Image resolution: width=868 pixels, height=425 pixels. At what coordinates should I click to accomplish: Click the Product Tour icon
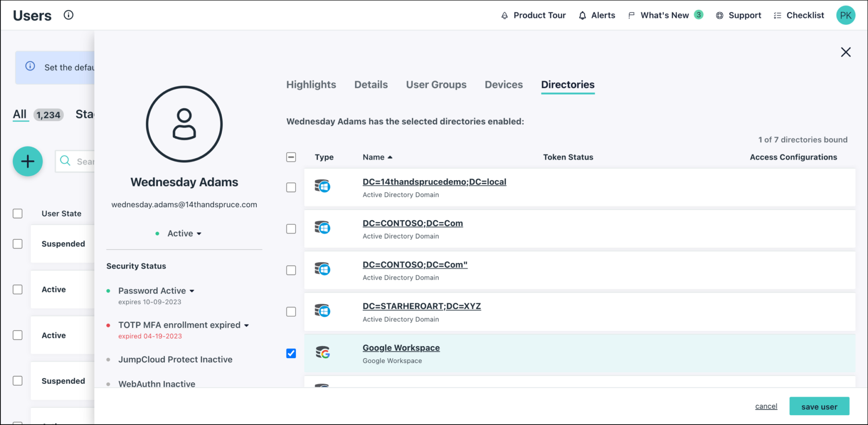click(x=504, y=15)
